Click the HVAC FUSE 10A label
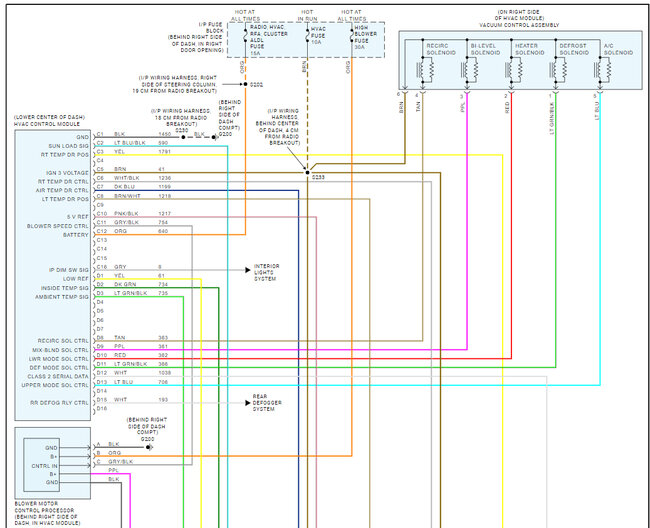Screen dimensions: 650x528 click(318, 36)
